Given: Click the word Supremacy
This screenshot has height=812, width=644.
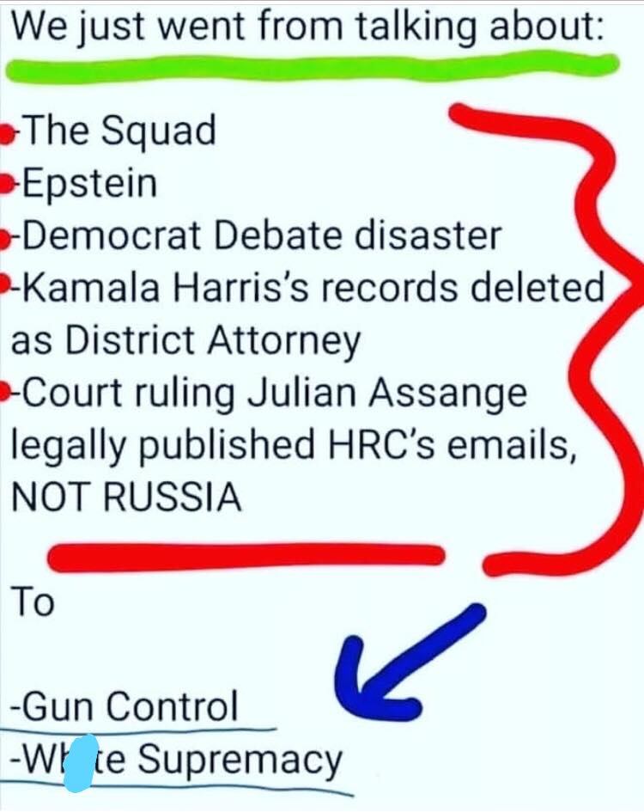Looking at the screenshot, I should coord(240,760).
